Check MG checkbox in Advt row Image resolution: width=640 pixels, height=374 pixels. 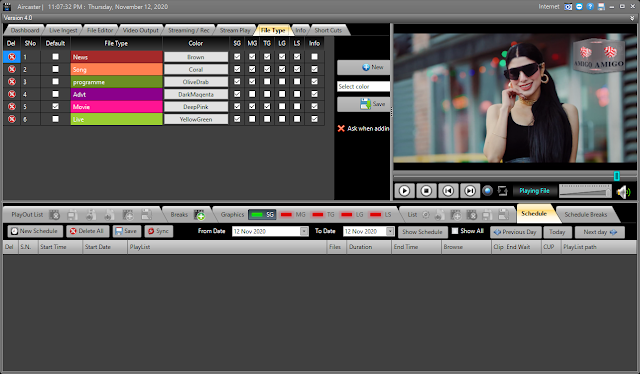[x=252, y=94]
